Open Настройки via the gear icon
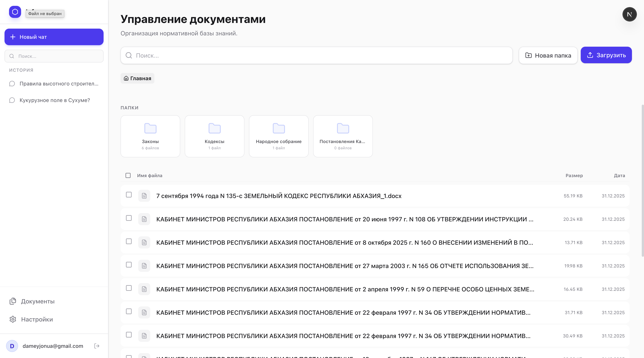644x358 pixels. tap(37, 320)
